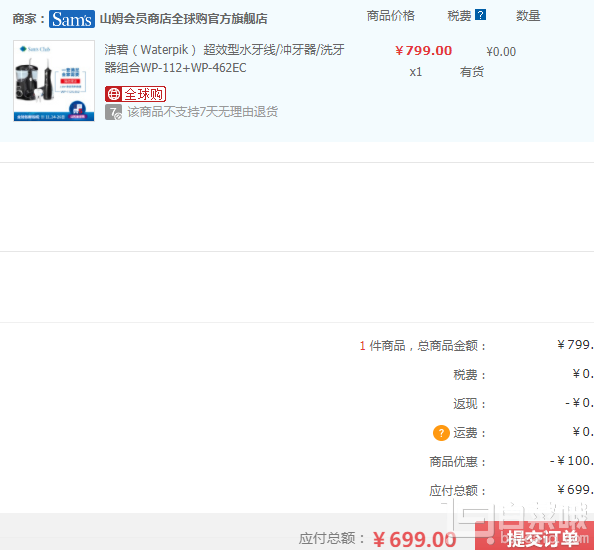Click the 全球购 badge
The width and height of the screenshot is (594, 550).
point(136,94)
